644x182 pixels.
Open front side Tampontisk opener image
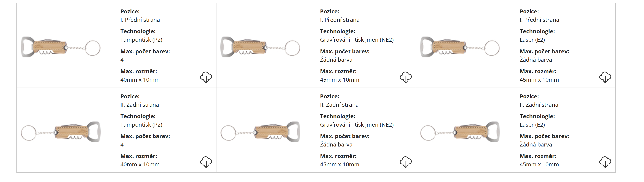(60, 47)
